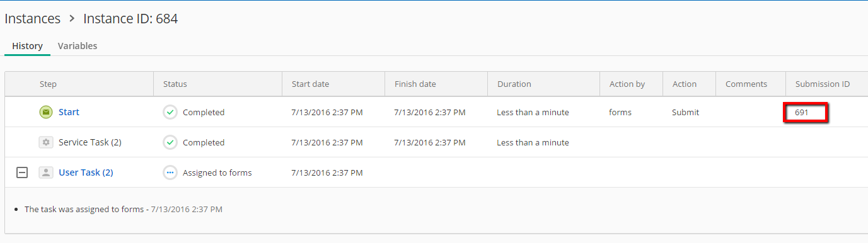
Task: Go back to Instances breadcrumb
Action: coord(33,19)
